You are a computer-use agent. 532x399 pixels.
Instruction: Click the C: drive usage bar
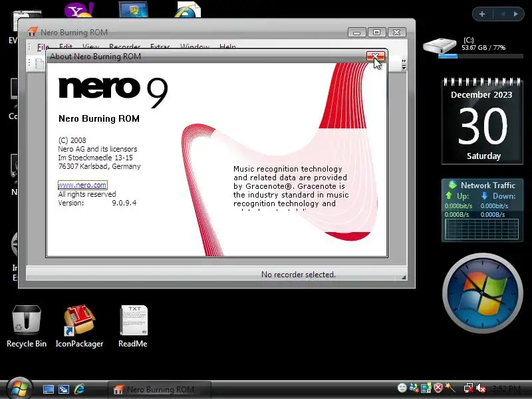point(481,57)
